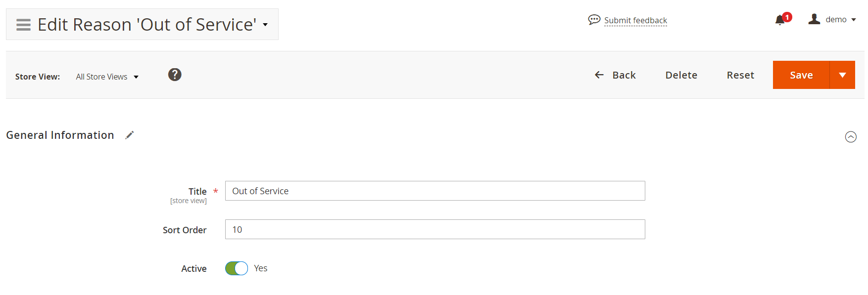Click the pencil icon beside General Information
Image resolution: width=868 pixels, height=295 pixels.
click(130, 135)
